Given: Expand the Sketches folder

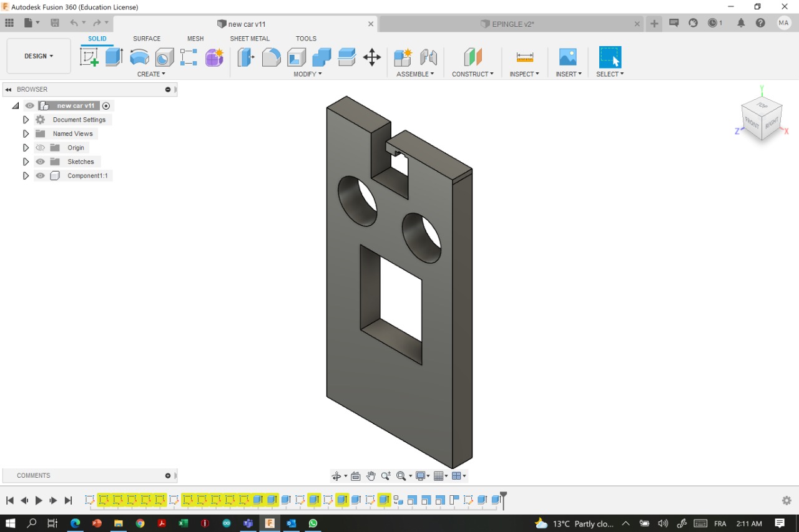Looking at the screenshot, I should click(26, 162).
